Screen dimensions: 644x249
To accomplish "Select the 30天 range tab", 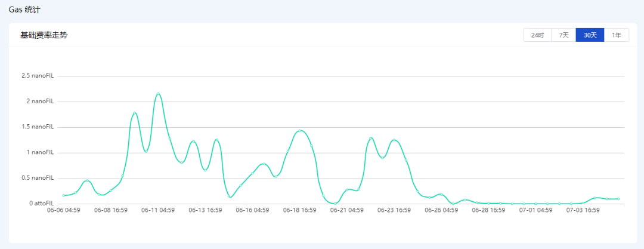I will [x=590, y=35].
